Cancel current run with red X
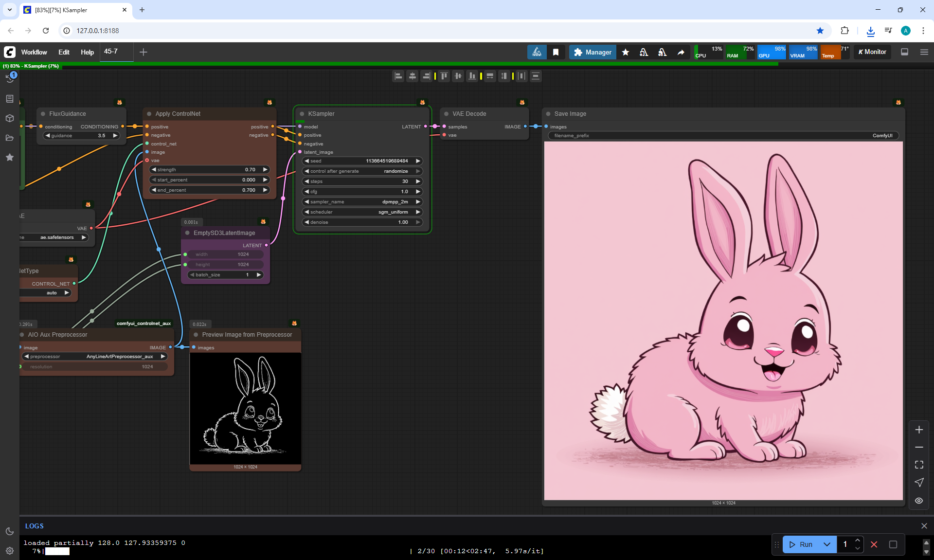Image resolution: width=934 pixels, height=560 pixels. point(874,544)
